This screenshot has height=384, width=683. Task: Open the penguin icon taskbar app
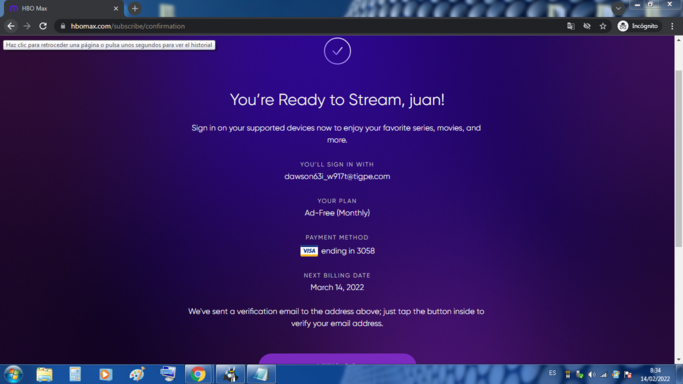point(230,374)
